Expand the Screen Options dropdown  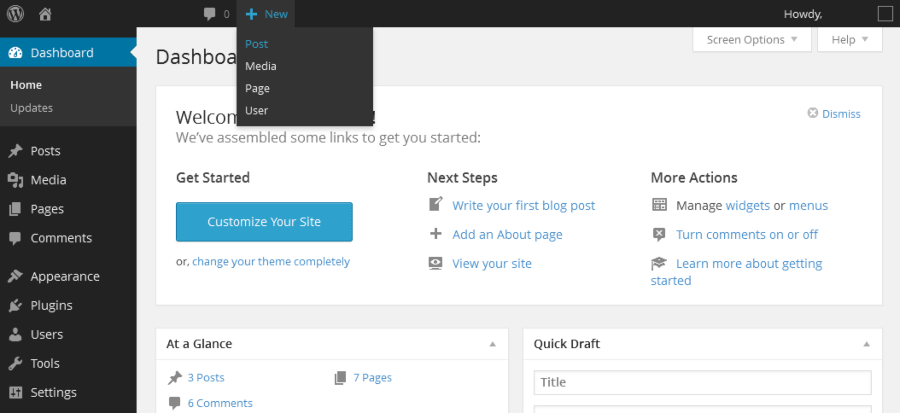coord(751,40)
